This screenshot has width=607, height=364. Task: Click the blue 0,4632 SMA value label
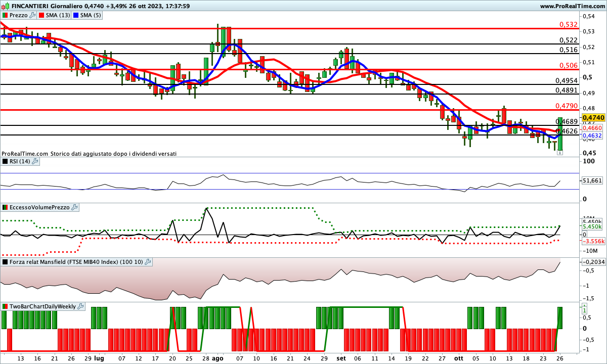[x=592, y=135]
